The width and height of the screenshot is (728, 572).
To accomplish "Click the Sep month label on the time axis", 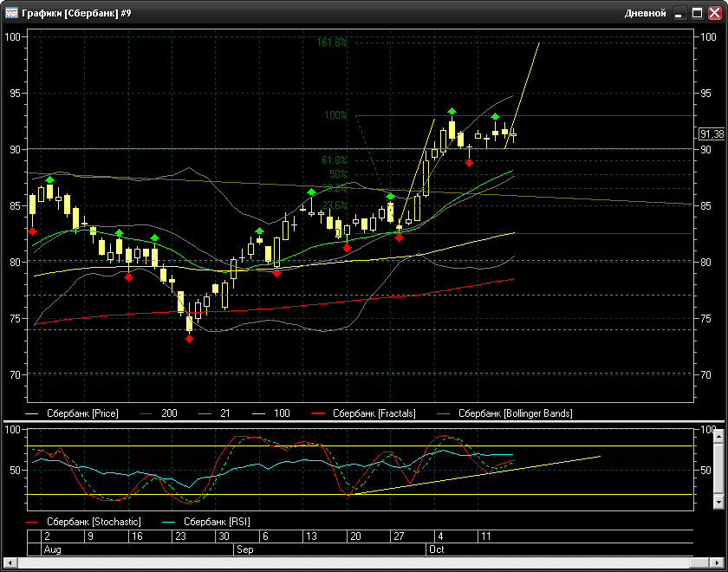I will pos(245,549).
